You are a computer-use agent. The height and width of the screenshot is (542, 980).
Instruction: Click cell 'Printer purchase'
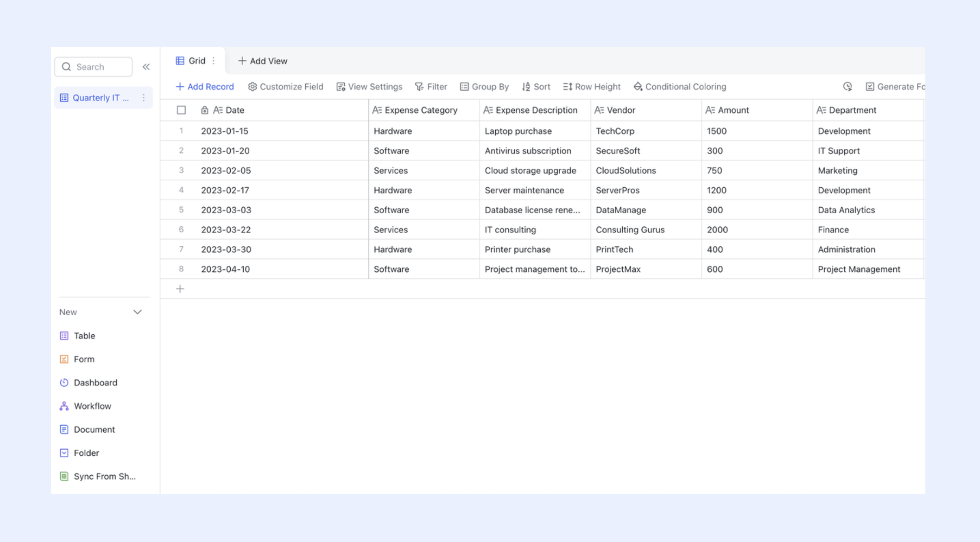pos(535,249)
